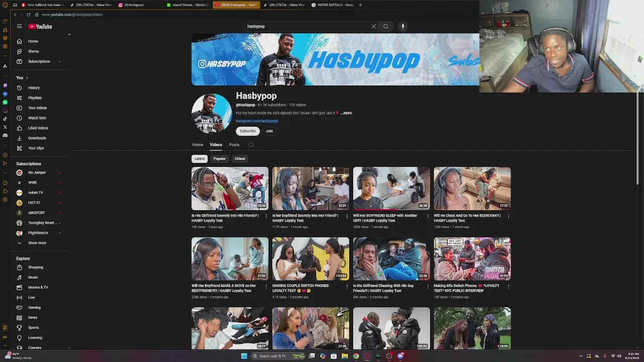Open Twitch in browser sidebar

point(5,85)
